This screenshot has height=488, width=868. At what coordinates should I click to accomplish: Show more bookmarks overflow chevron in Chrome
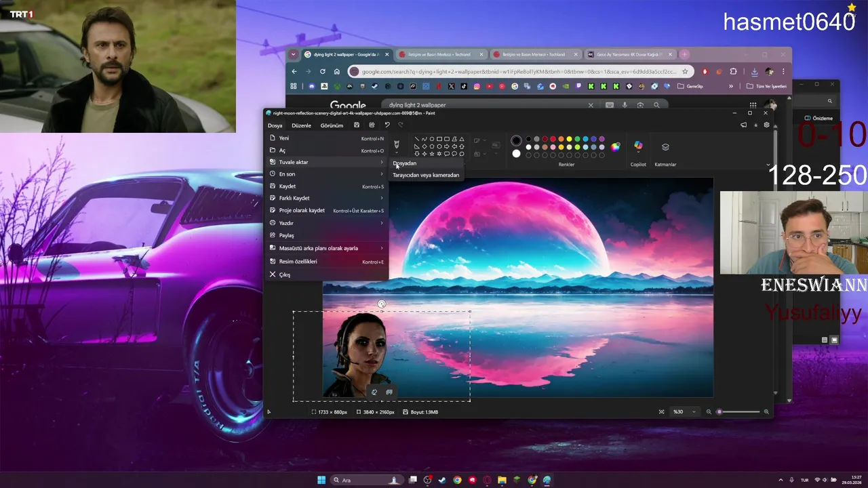click(x=731, y=86)
